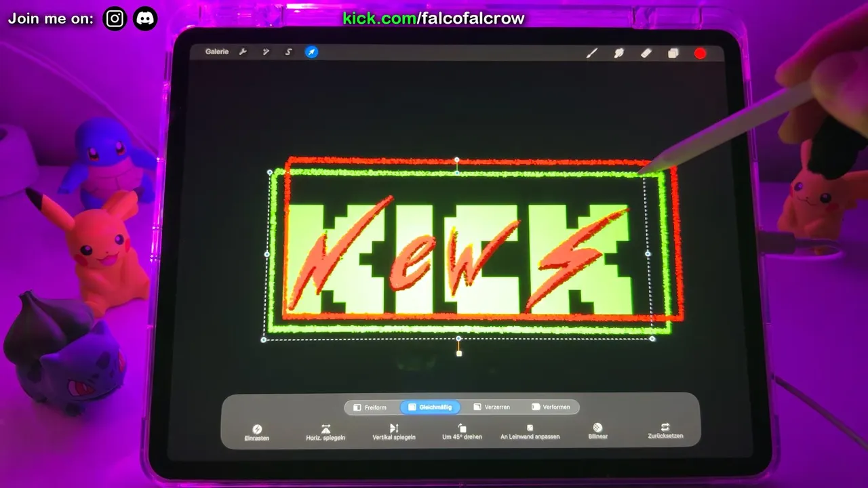
Task: Switch to Verzerren transform mode
Action: [x=492, y=407]
